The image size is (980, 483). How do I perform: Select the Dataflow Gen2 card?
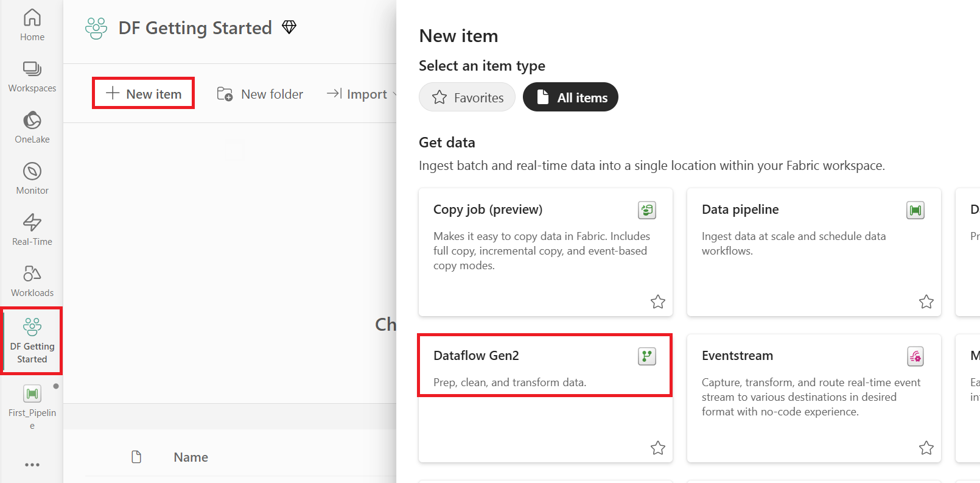point(545,398)
